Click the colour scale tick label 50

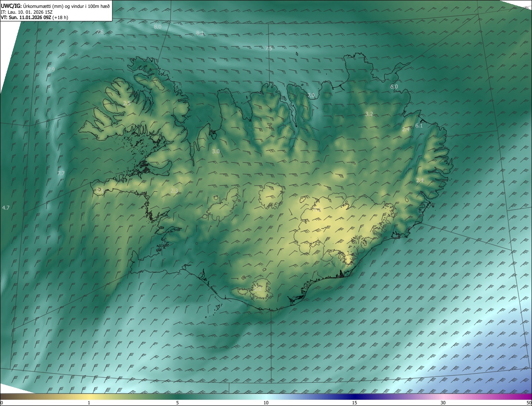[529, 403]
